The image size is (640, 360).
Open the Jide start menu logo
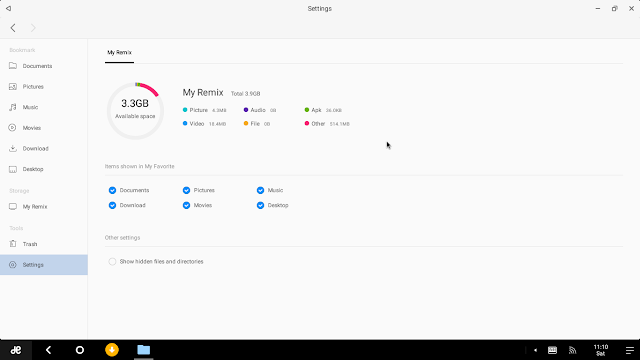16,350
